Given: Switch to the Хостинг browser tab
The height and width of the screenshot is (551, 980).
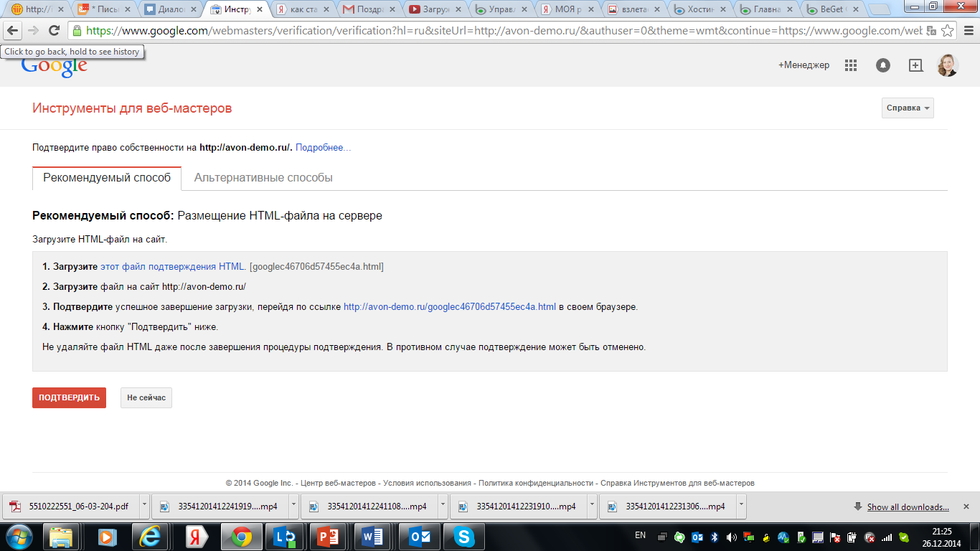Looking at the screenshot, I should pyautogui.click(x=699, y=10).
